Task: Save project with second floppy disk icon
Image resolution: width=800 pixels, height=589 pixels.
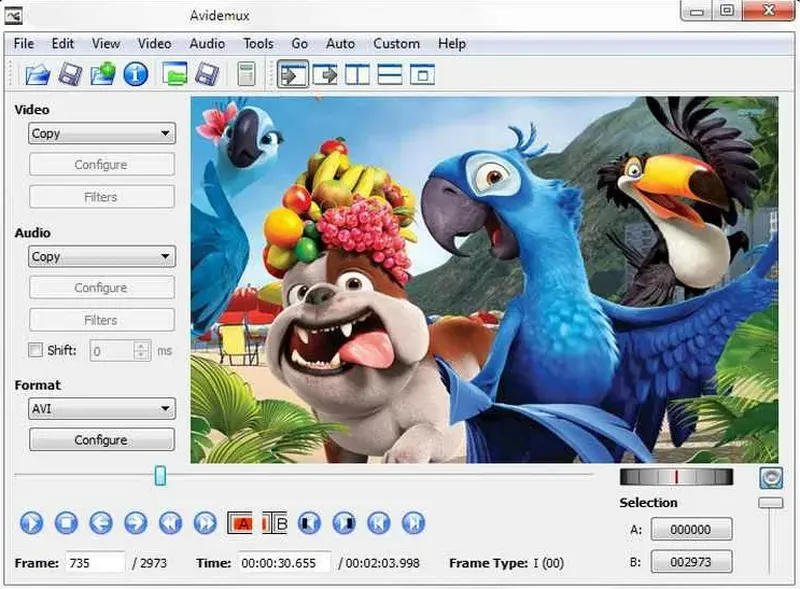Action: click(x=208, y=75)
